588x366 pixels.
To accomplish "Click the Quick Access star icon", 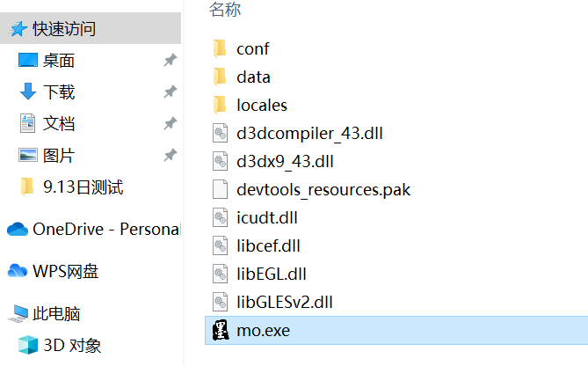I will coord(18,29).
